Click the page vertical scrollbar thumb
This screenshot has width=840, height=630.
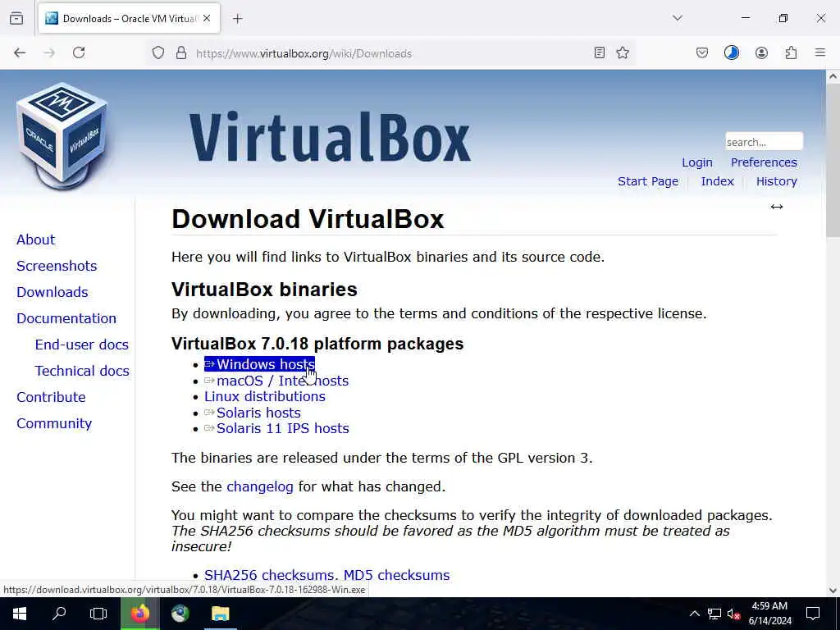[833, 161]
